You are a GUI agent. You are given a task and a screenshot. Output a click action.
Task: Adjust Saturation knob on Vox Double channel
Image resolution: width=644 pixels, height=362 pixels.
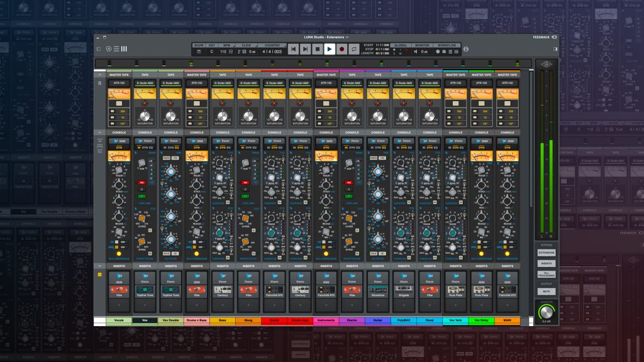tap(171, 116)
